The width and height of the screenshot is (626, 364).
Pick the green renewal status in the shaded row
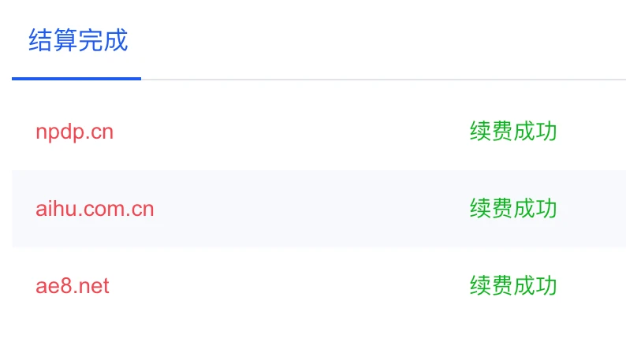point(513,208)
